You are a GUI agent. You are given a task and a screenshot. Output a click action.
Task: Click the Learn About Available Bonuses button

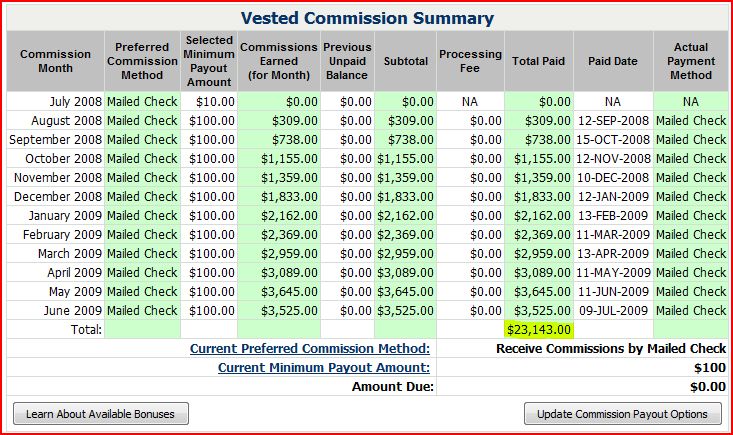[x=100, y=414]
